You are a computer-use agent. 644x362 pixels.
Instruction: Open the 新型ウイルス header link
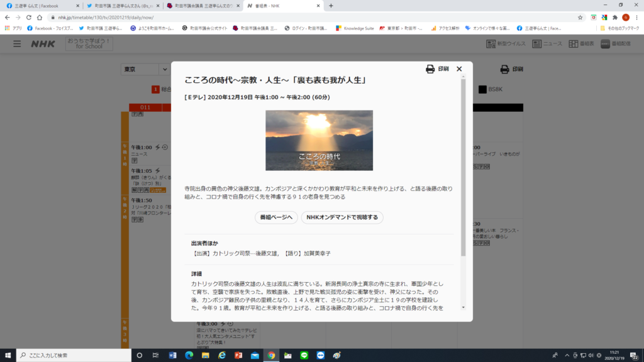click(506, 43)
